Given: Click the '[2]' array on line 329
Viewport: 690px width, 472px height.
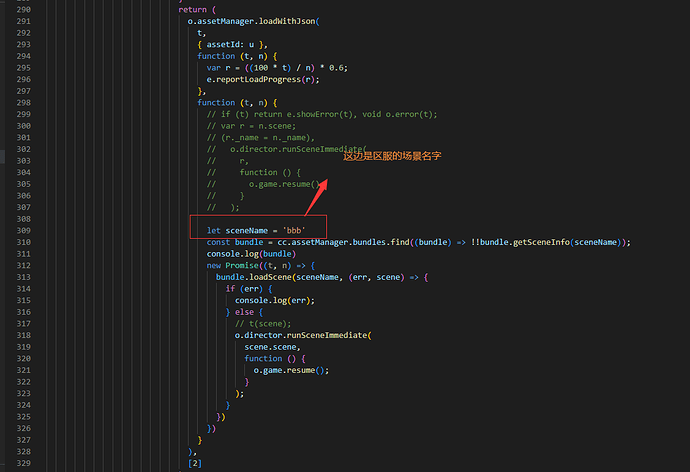Looking at the screenshot, I should [x=195, y=464].
